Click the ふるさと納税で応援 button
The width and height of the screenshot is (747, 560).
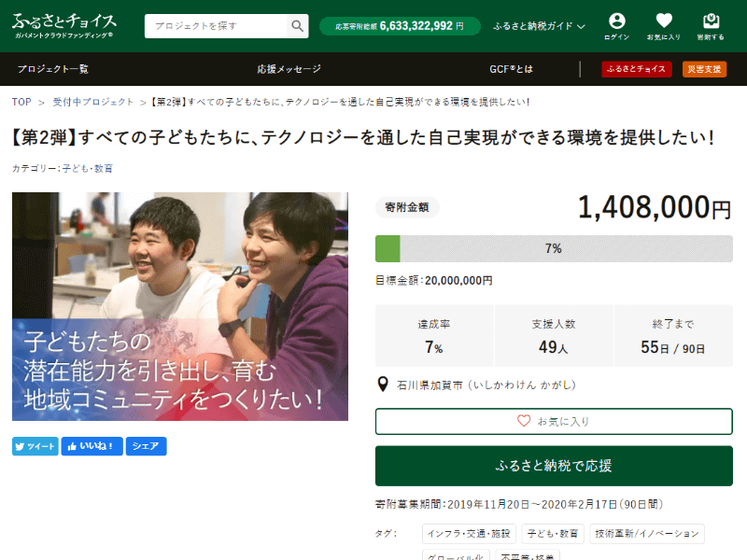[554, 466]
